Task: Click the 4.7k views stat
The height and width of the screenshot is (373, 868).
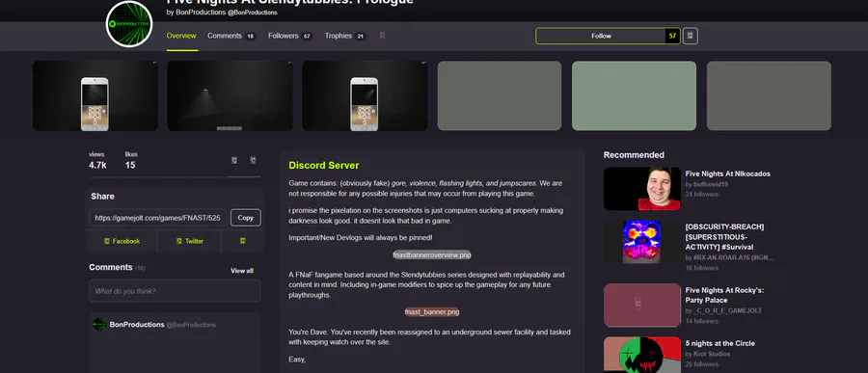Action: click(97, 161)
